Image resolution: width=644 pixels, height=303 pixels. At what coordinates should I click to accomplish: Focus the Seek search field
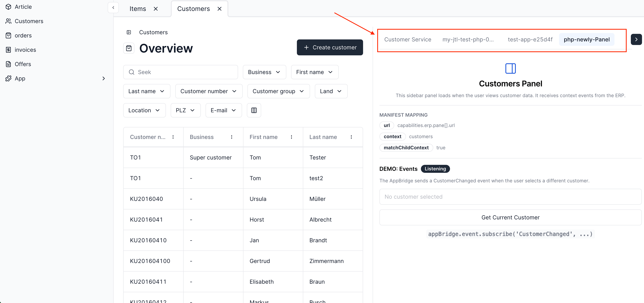180,72
